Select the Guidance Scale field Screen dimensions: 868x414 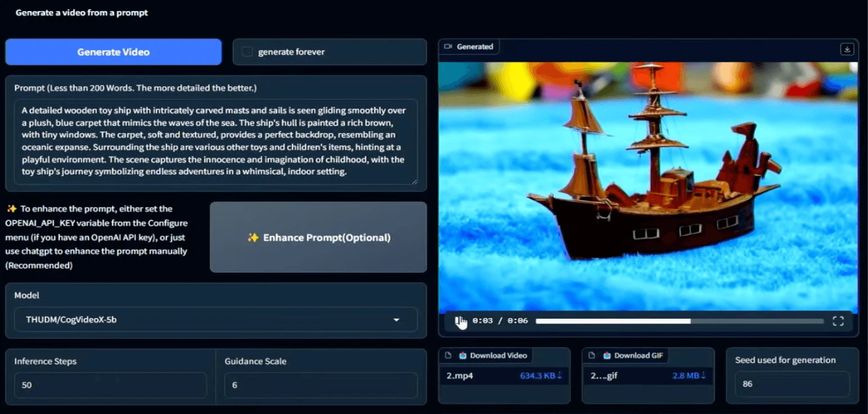(320, 385)
